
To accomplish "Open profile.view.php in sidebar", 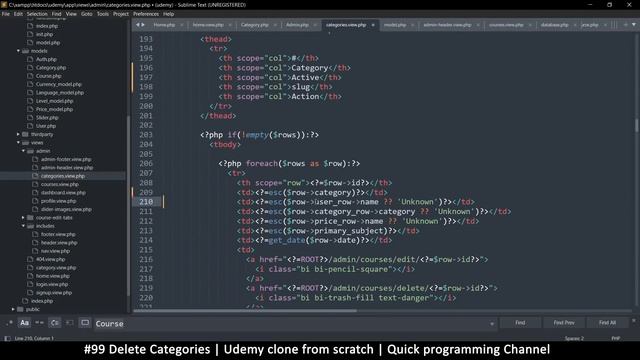I will coord(58,201).
